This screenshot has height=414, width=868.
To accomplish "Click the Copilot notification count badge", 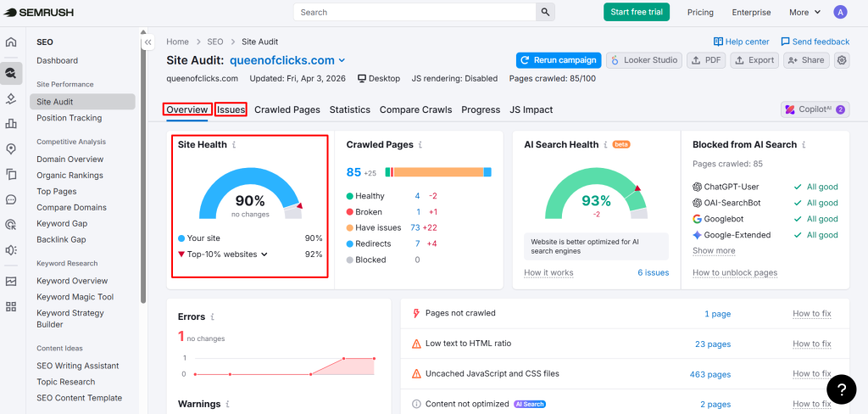I will [840, 109].
